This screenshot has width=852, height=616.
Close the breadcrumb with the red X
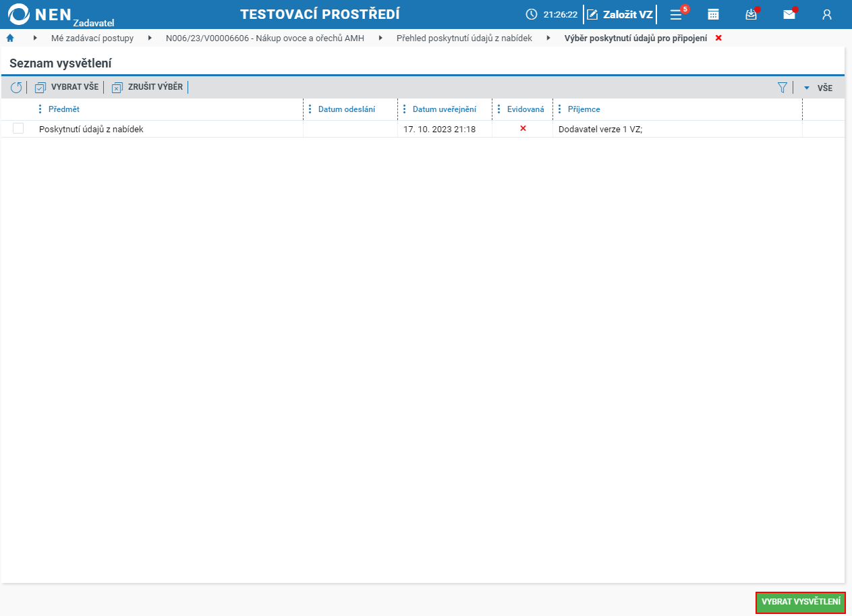click(718, 38)
